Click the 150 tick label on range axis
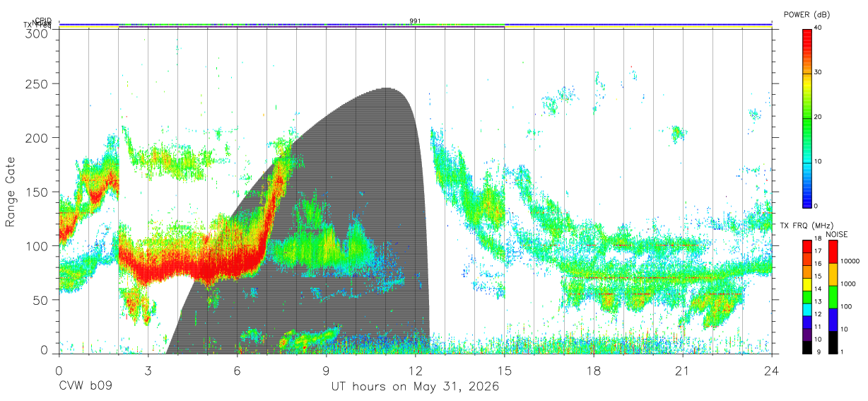 36,192
